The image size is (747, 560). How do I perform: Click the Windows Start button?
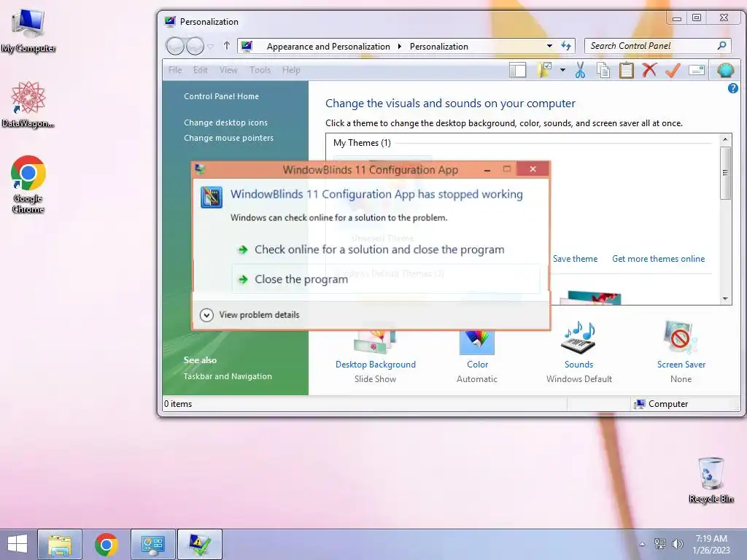click(x=18, y=544)
